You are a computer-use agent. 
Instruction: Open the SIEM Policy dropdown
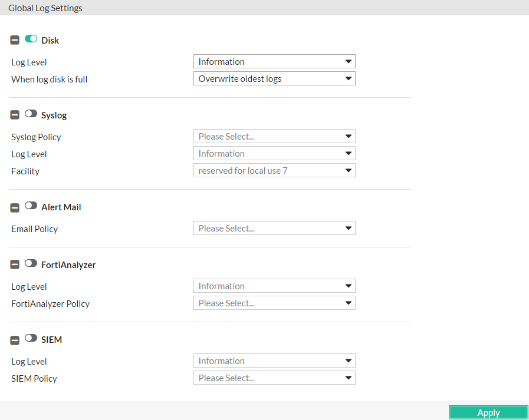pyautogui.click(x=274, y=378)
